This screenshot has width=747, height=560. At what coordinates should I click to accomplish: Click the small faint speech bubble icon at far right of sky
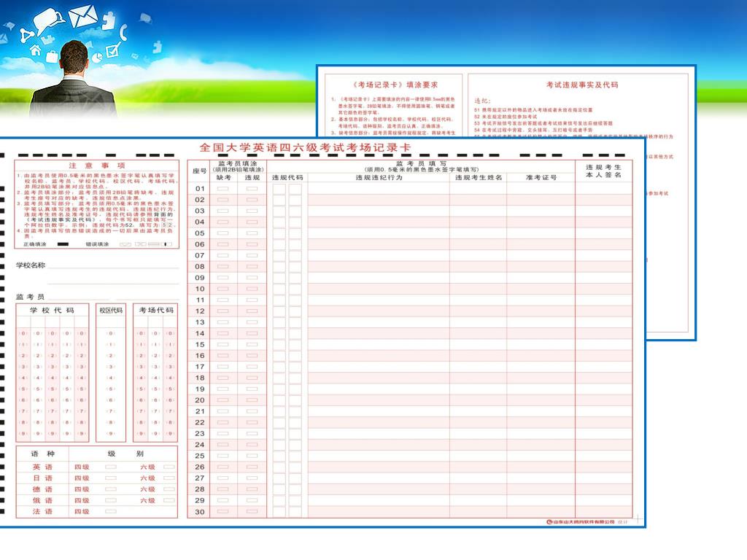146,18
